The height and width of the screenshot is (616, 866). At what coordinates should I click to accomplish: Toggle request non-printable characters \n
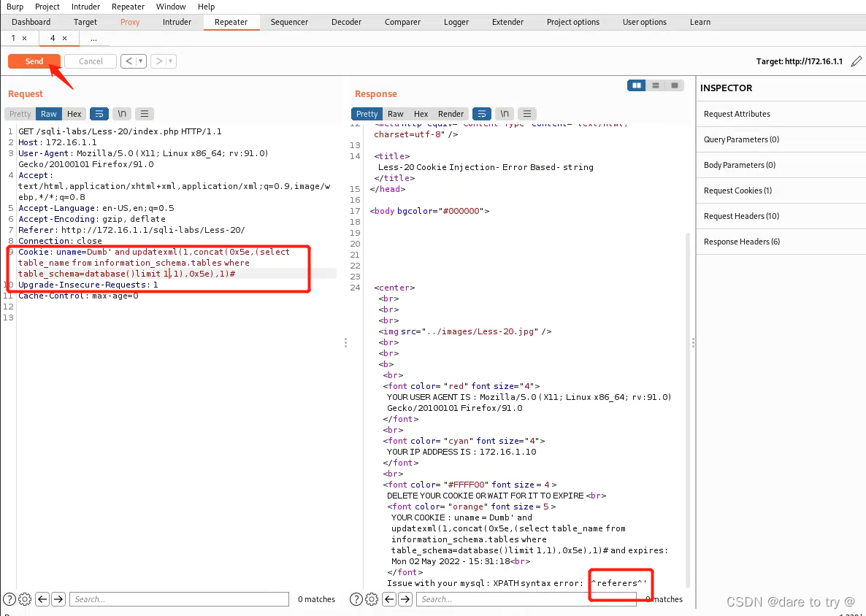point(121,114)
